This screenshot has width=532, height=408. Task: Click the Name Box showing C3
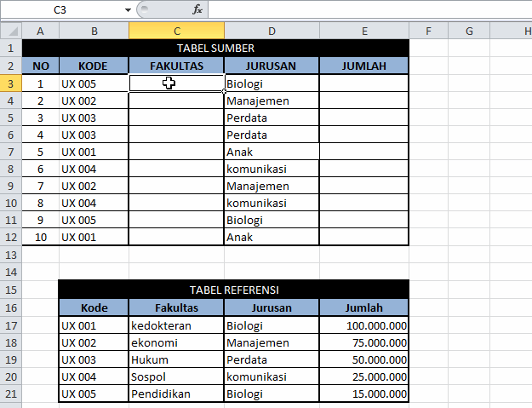(64, 9)
